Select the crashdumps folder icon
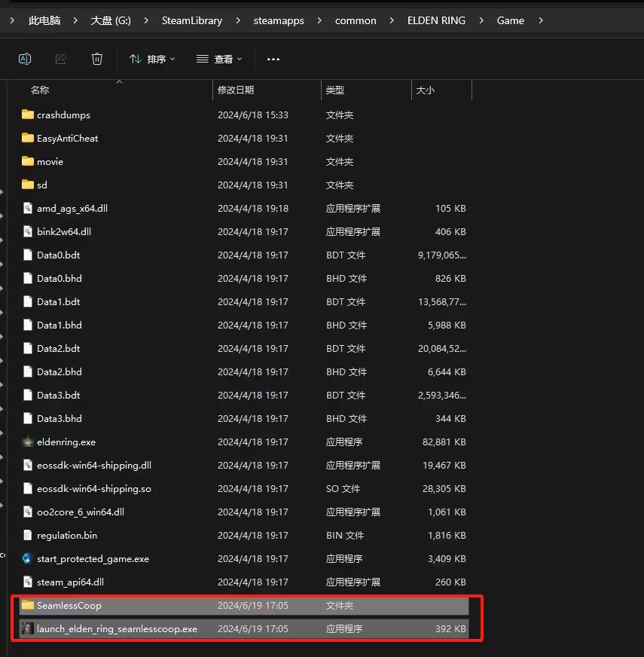 click(x=28, y=115)
